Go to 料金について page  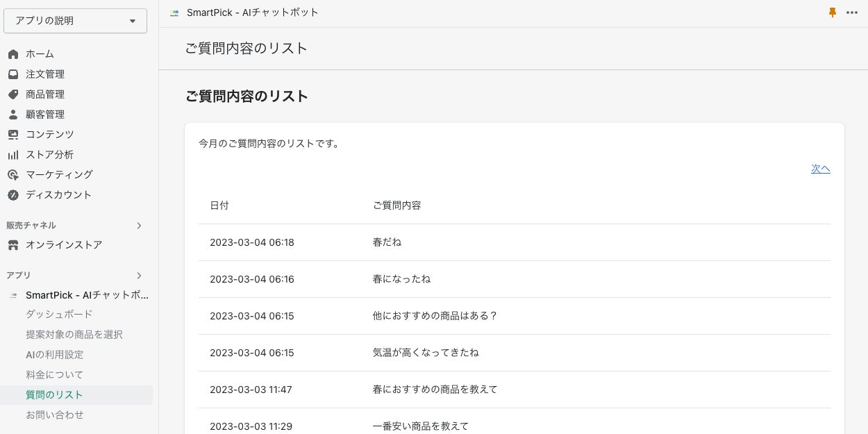[54, 375]
